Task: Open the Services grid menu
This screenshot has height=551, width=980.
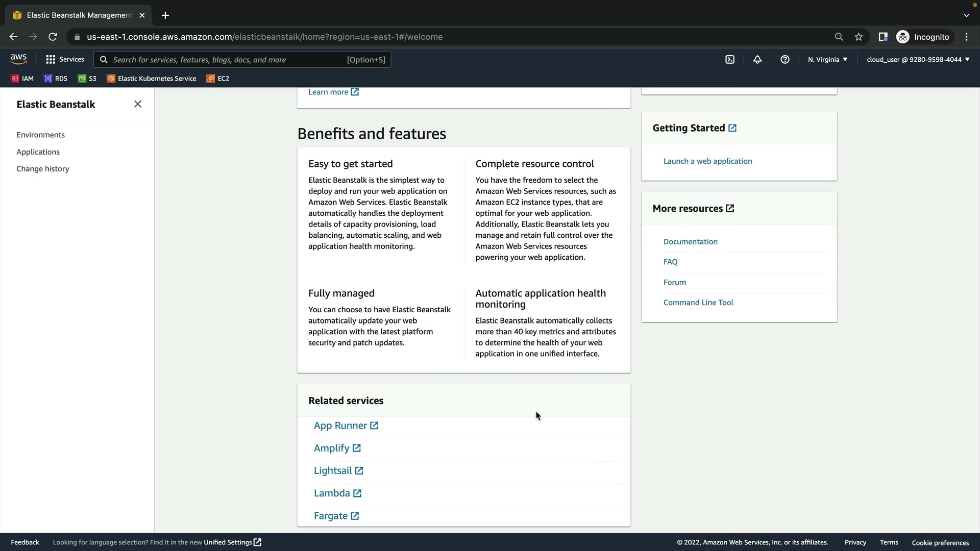Action: [65, 60]
